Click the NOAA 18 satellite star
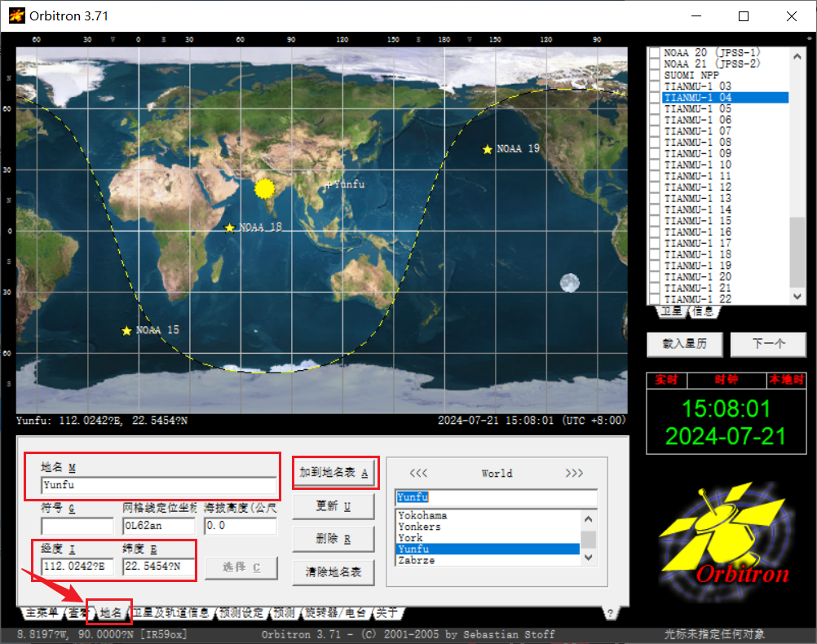 point(230,227)
